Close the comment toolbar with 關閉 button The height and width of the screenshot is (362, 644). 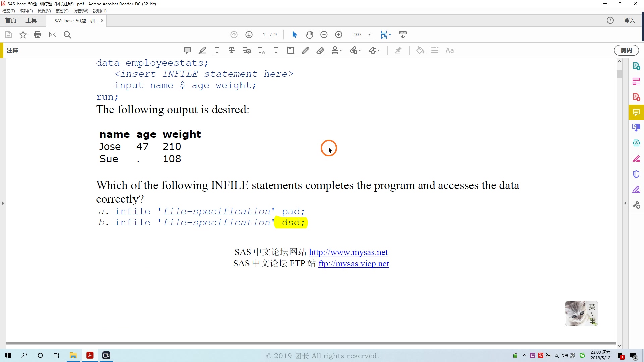pyautogui.click(x=626, y=50)
